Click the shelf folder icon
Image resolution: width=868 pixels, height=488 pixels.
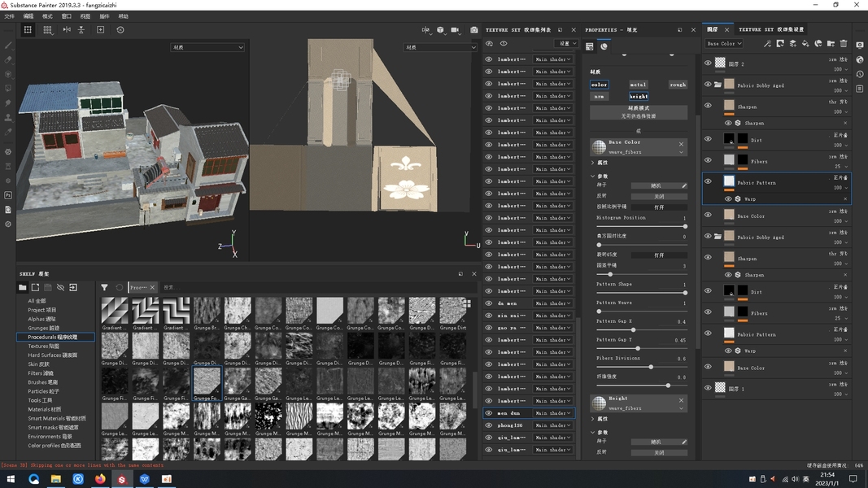click(x=22, y=287)
